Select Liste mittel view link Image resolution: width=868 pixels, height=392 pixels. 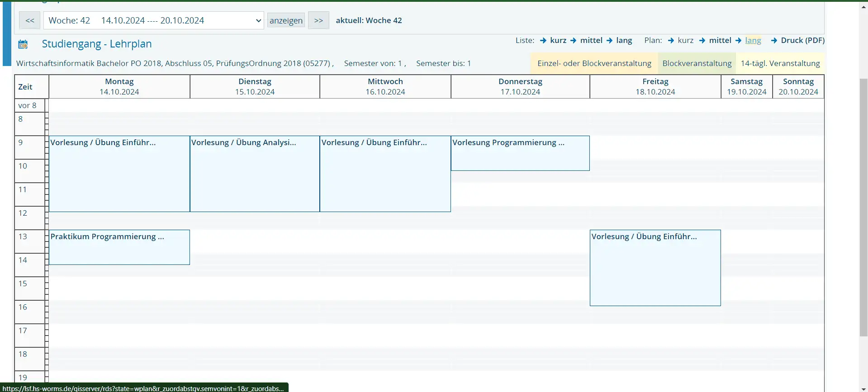591,40
